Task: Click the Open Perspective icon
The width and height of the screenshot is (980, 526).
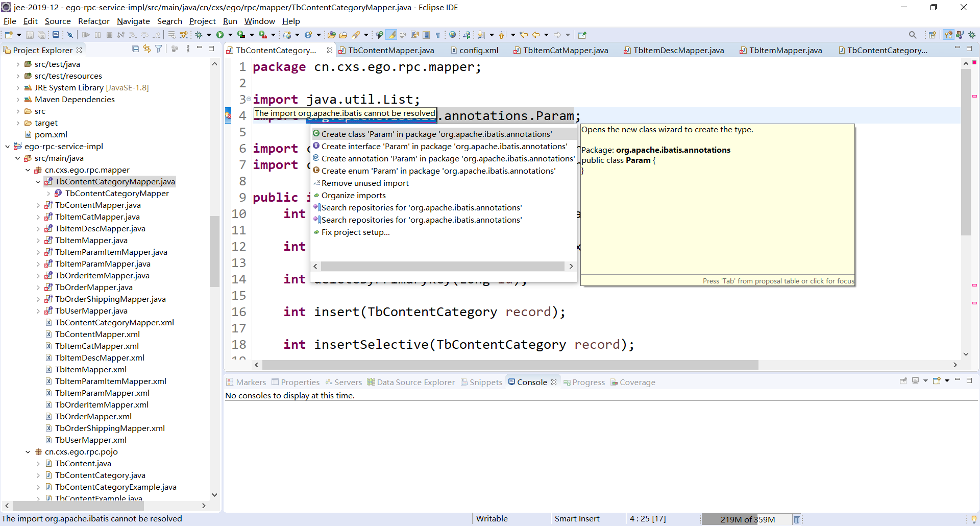Action: 932,35
